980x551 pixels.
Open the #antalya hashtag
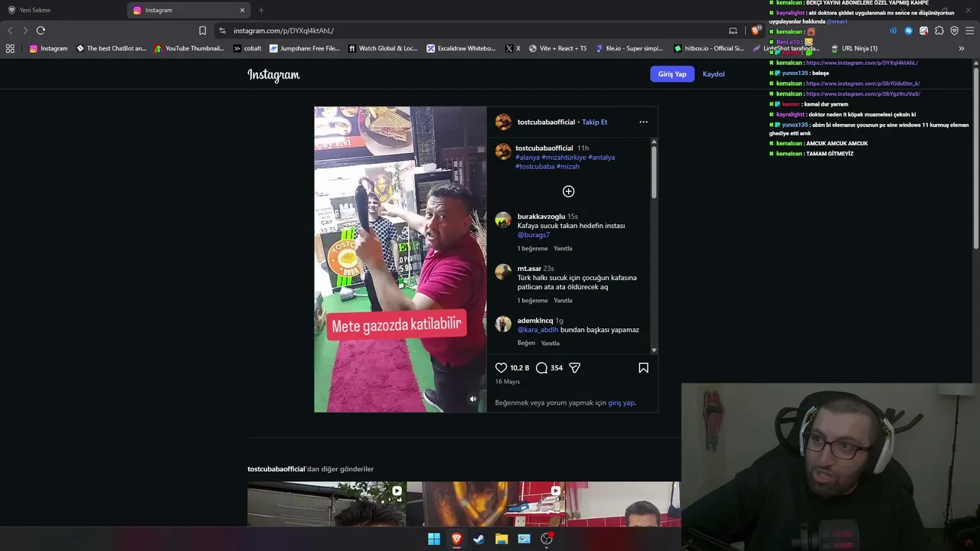tap(602, 158)
